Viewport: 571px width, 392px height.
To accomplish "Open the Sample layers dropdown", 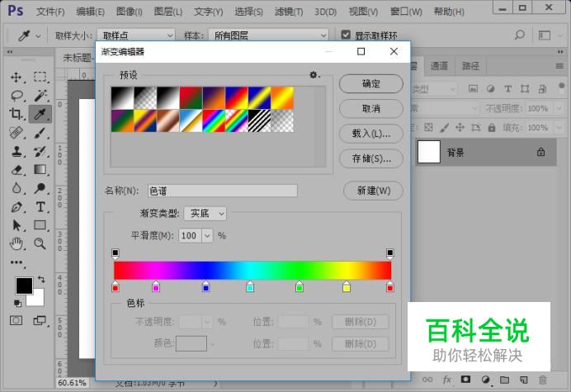I will (x=268, y=35).
